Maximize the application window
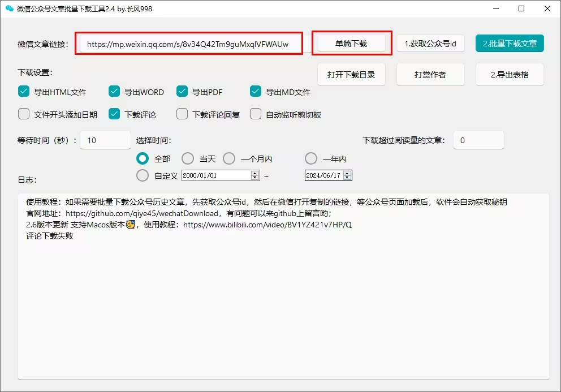Viewport: 561px width, 392px height. [521, 8]
